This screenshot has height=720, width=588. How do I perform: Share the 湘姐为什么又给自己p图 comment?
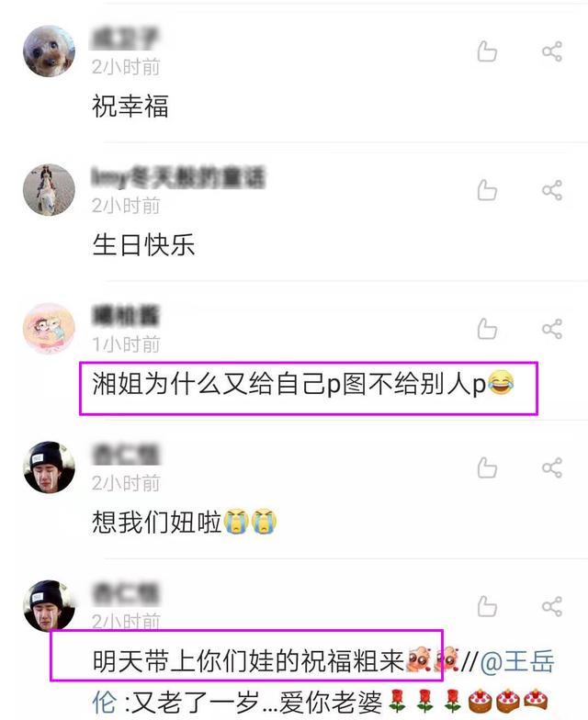tap(551, 329)
